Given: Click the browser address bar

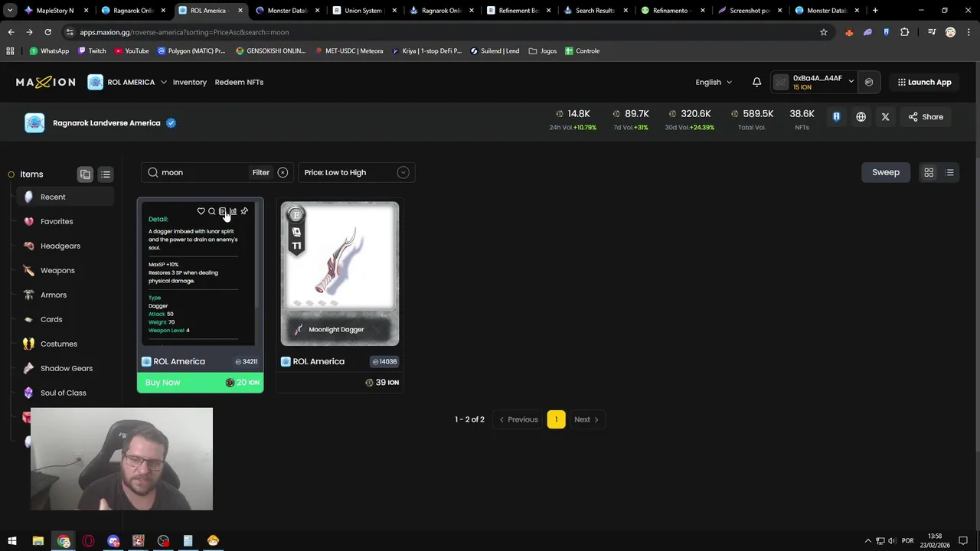Looking at the screenshot, I should coord(444,32).
